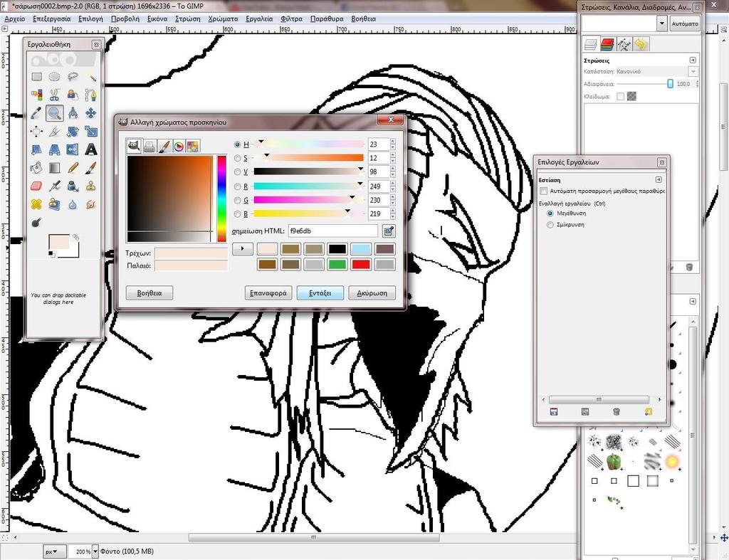Image resolution: width=729 pixels, height=560 pixels.
Task: Select the Text tool
Action: point(91,149)
